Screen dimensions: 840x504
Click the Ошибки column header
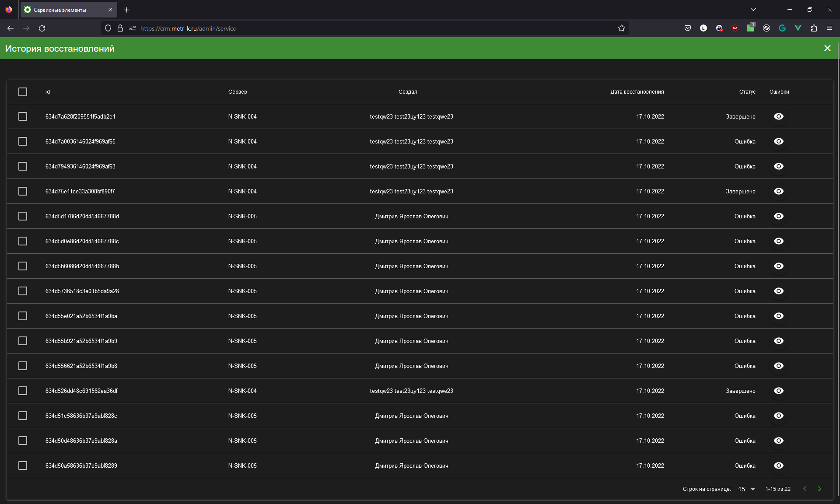click(x=779, y=92)
